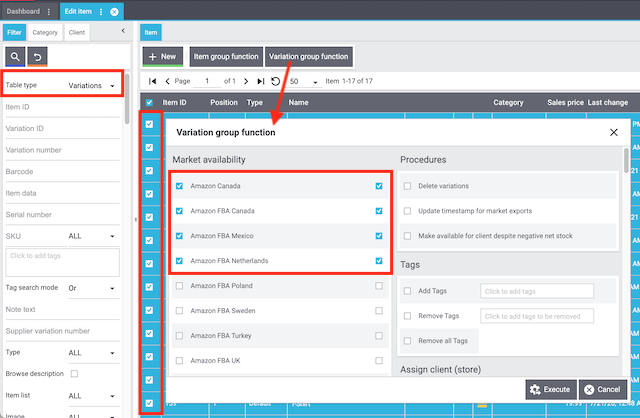The width and height of the screenshot is (640, 418).
Task: Switch to the Client tab
Action: (x=76, y=33)
